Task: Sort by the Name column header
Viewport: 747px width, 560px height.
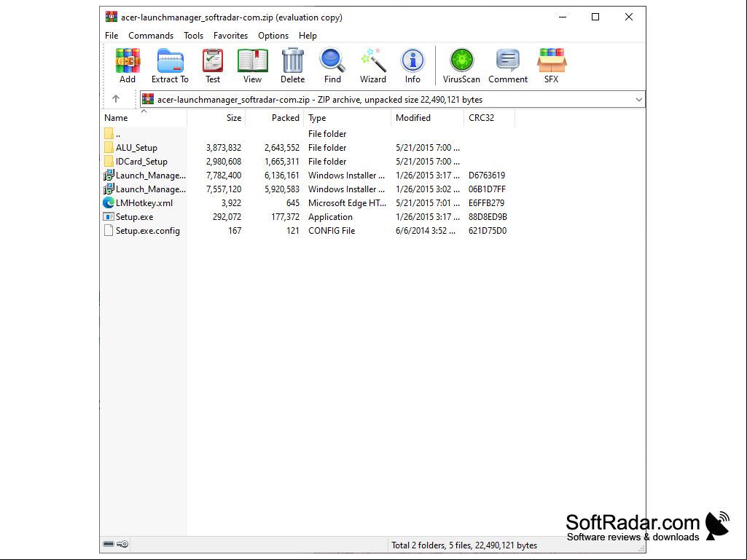Action: (x=144, y=118)
